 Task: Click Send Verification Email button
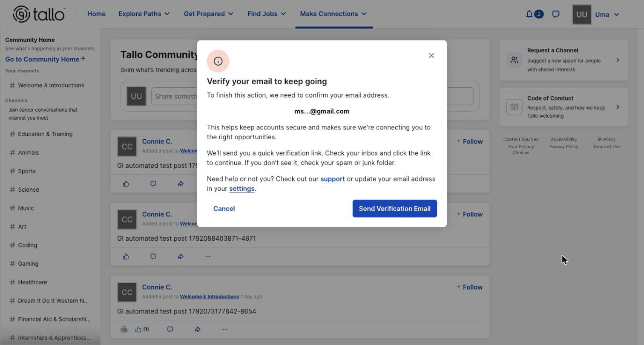(x=395, y=209)
